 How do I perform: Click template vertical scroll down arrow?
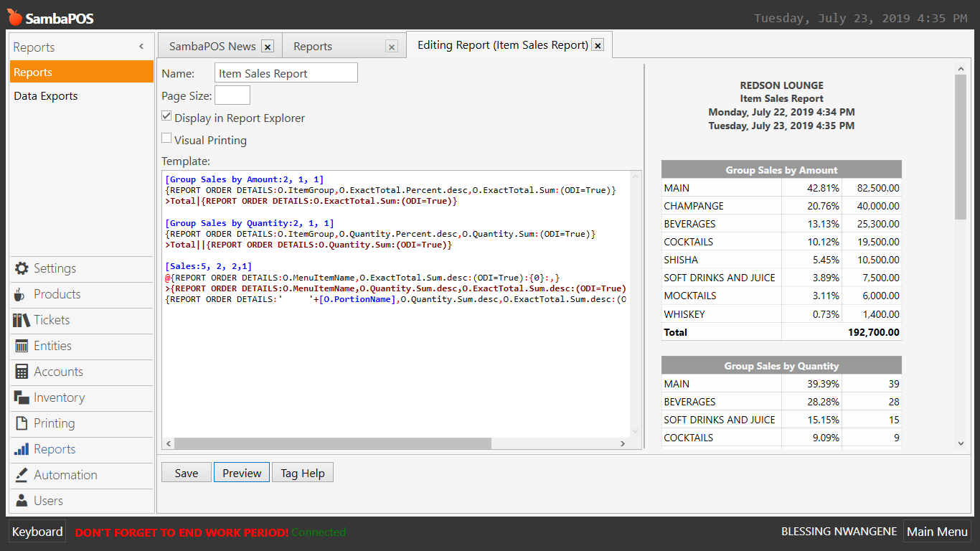[634, 431]
